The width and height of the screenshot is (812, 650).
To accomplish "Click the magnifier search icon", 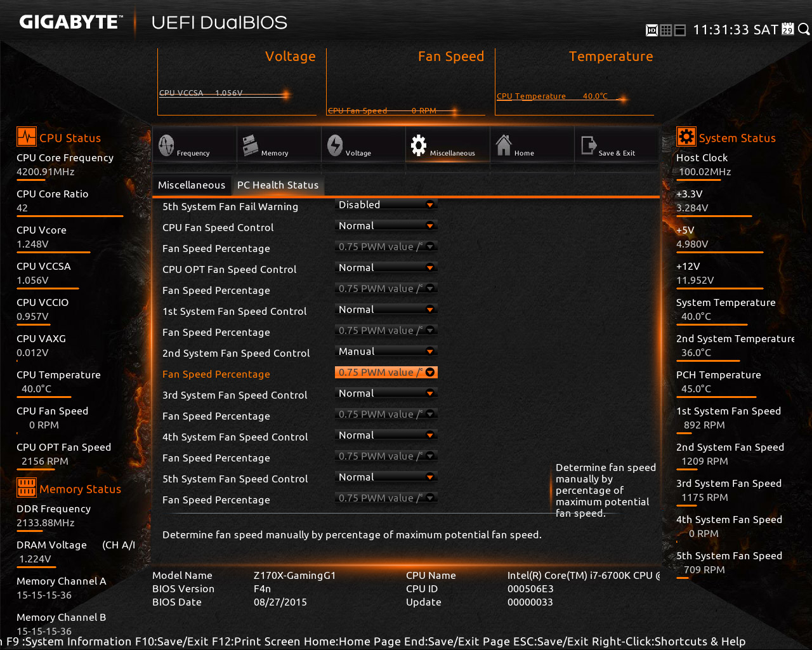I will (804, 29).
